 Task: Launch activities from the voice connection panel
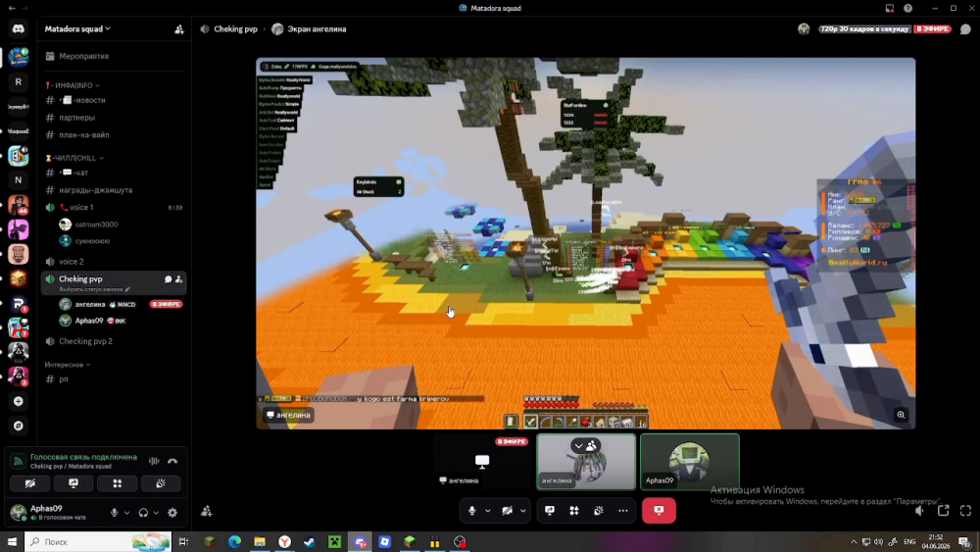tap(118, 483)
